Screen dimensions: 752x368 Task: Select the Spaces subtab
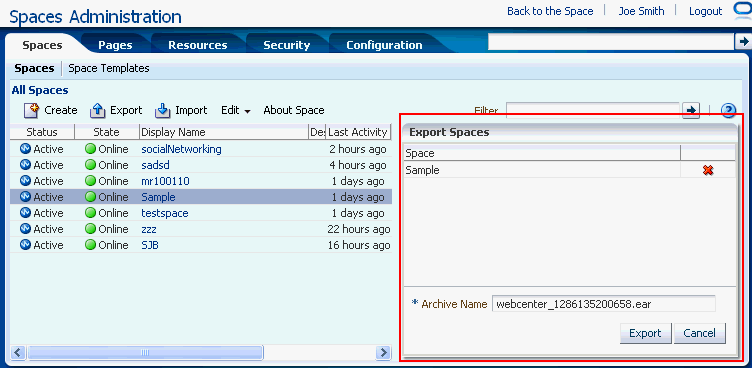(x=34, y=68)
